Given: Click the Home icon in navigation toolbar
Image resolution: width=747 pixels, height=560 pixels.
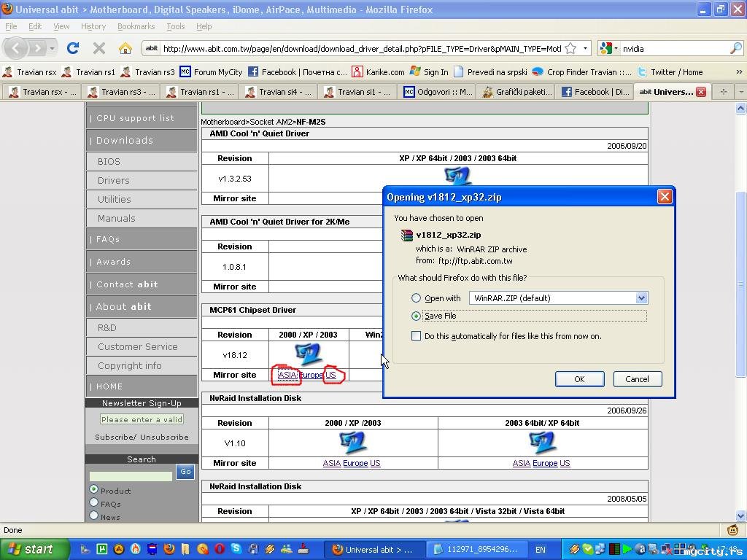Looking at the screenshot, I should 125,48.
